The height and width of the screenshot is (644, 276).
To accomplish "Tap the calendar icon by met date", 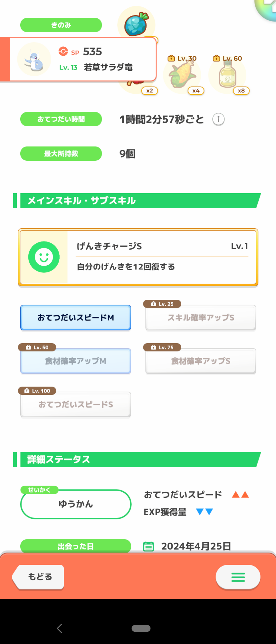I will coord(148,546).
